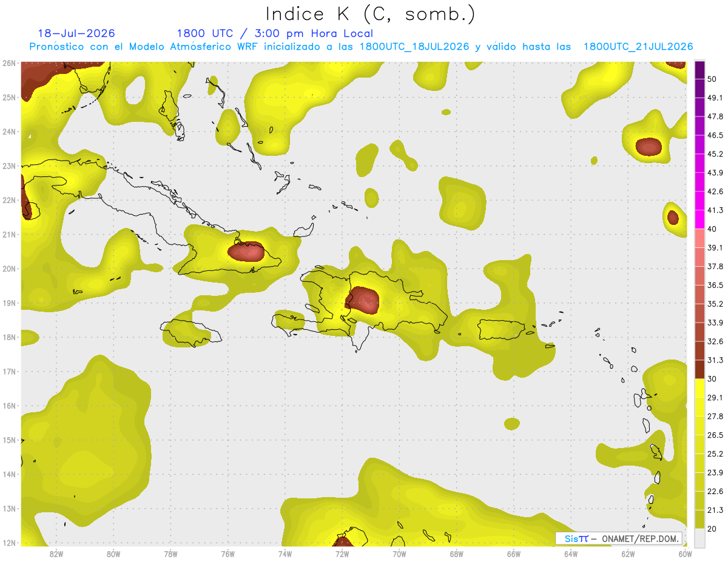The width and height of the screenshot is (728, 562).
Task: Select the 24N latitude label
Action: pos(9,132)
